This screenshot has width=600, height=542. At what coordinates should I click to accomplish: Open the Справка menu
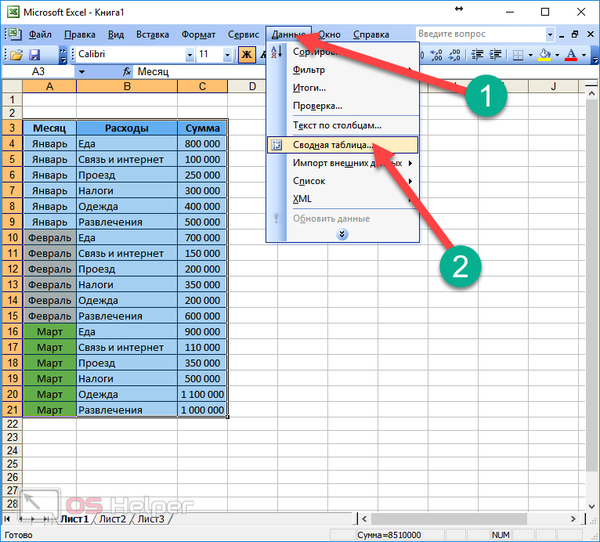point(371,34)
